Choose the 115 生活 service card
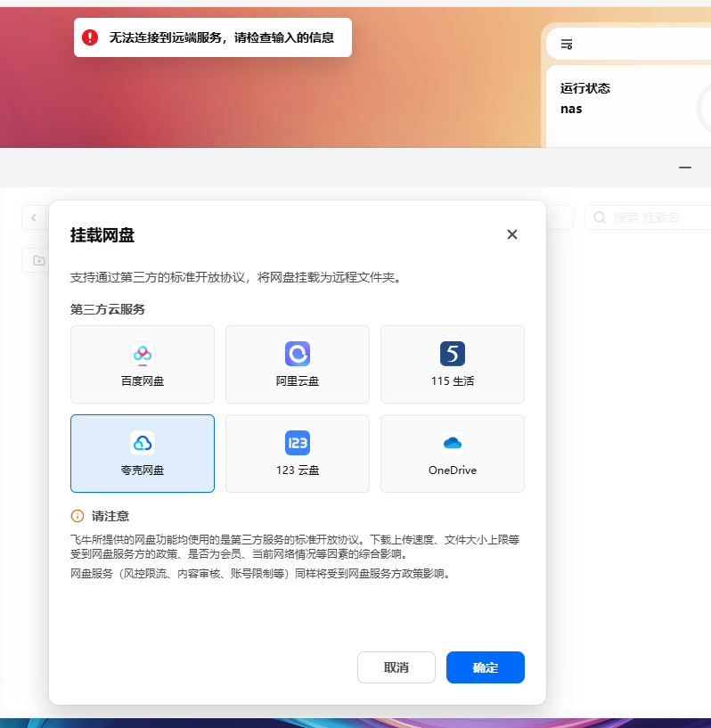The image size is (711, 728). pos(453,364)
